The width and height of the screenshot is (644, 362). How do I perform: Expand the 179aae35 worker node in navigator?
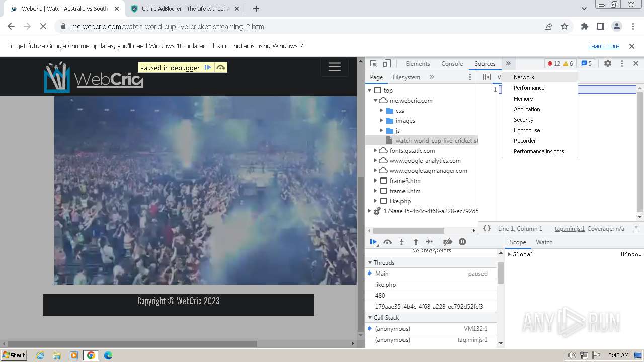click(370, 211)
